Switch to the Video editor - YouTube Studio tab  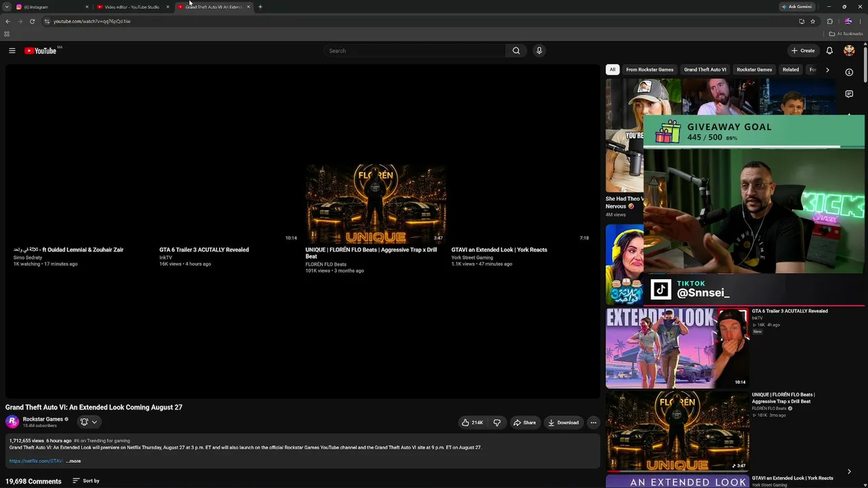pyautogui.click(x=132, y=7)
